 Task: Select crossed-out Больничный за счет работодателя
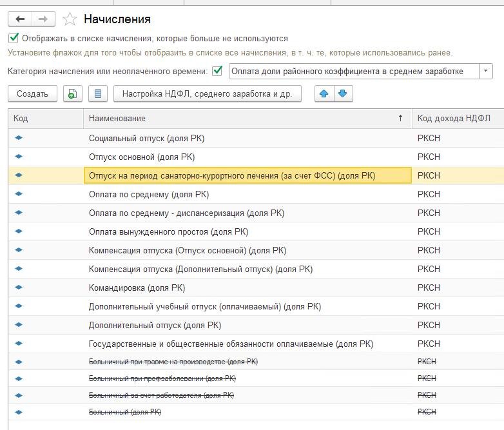256,395
